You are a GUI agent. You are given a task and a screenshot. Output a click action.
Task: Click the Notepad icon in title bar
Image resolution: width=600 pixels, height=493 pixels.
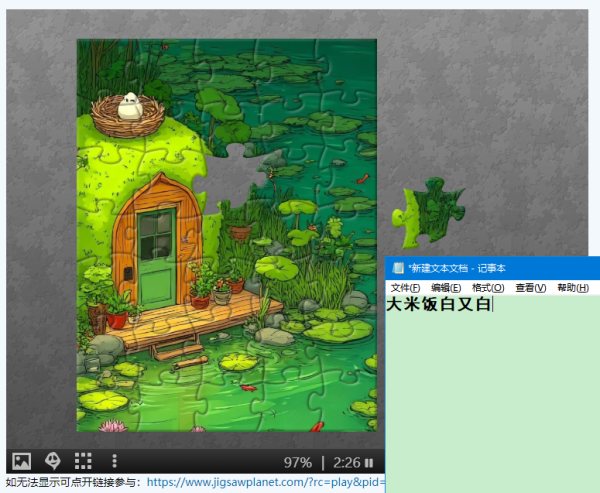(398, 268)
